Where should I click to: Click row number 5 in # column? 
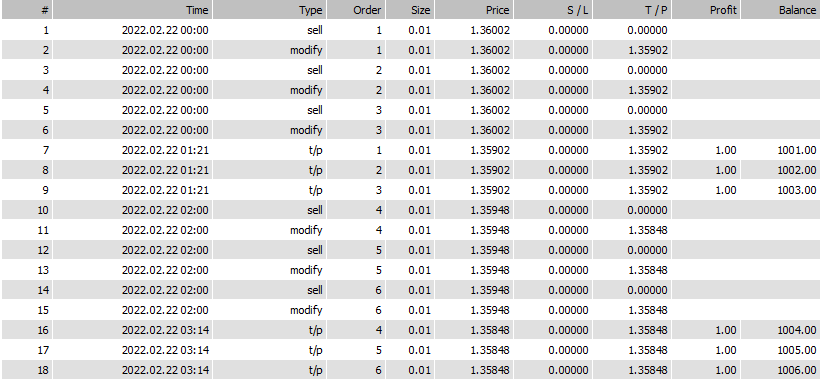(46, 110)
